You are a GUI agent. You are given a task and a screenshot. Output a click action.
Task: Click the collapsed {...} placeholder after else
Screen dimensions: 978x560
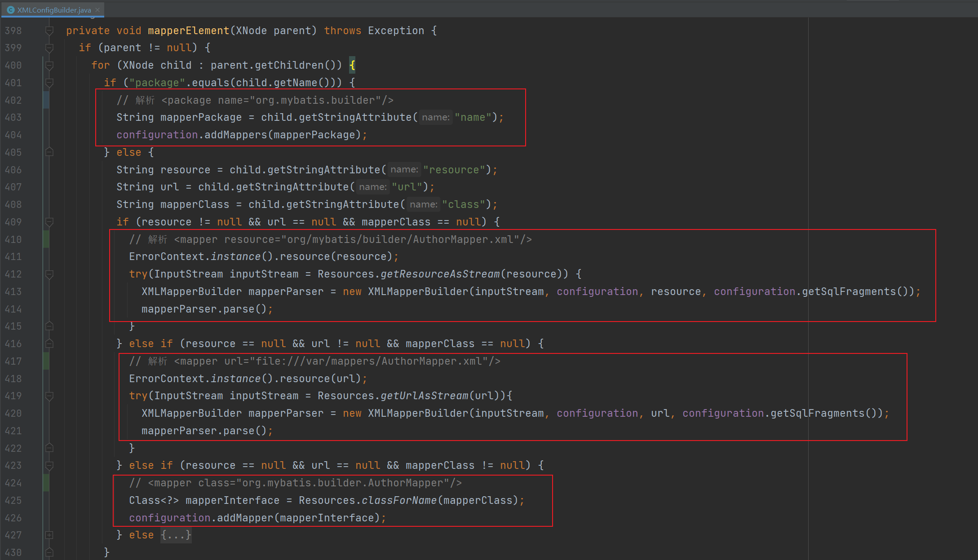click(x=176, y=535)
